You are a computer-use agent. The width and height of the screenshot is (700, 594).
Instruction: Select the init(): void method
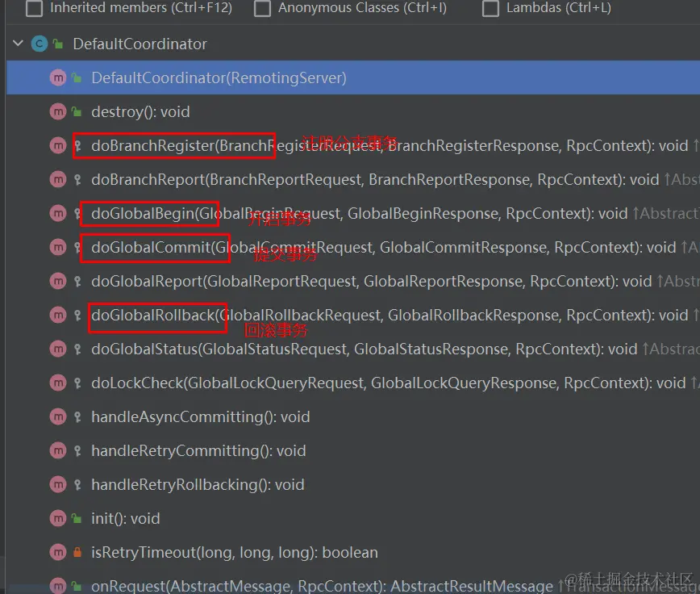click(126, 519)
